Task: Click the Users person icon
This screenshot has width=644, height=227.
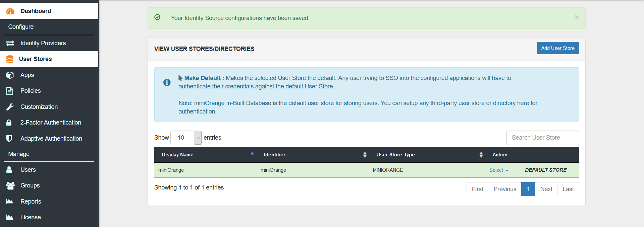Action: click(x=9, y=170)
